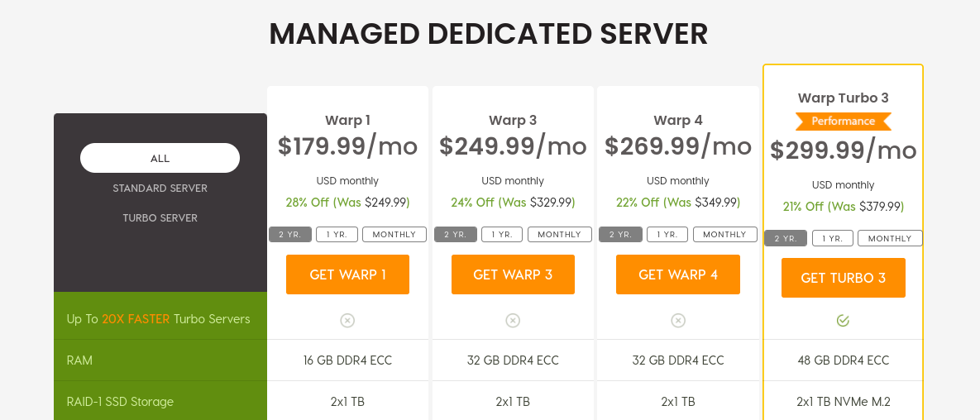Click the X icon under Warp 1
The image size is (980, 420).
347,320
